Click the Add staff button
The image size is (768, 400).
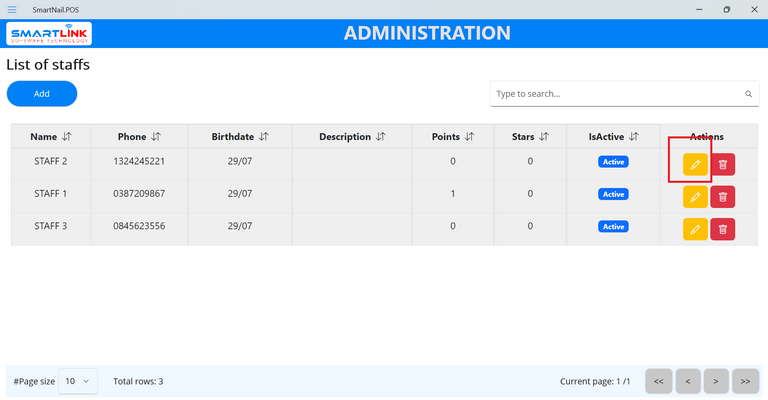tap(42, 94)
